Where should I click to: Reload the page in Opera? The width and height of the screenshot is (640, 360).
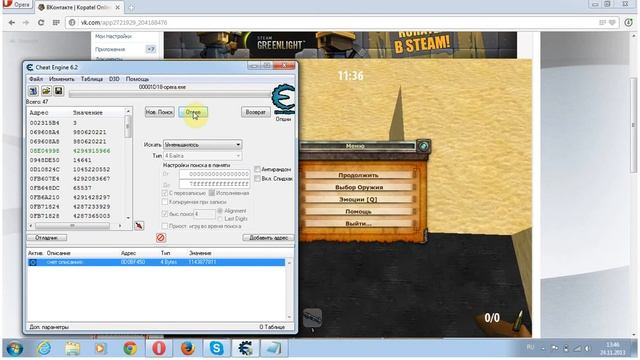pos(41,23)
